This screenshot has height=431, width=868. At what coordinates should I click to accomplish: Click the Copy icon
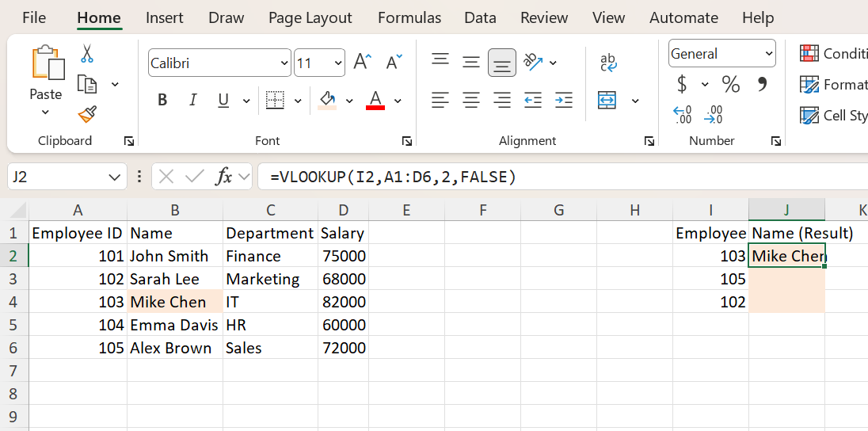click(x=87, y=84)
